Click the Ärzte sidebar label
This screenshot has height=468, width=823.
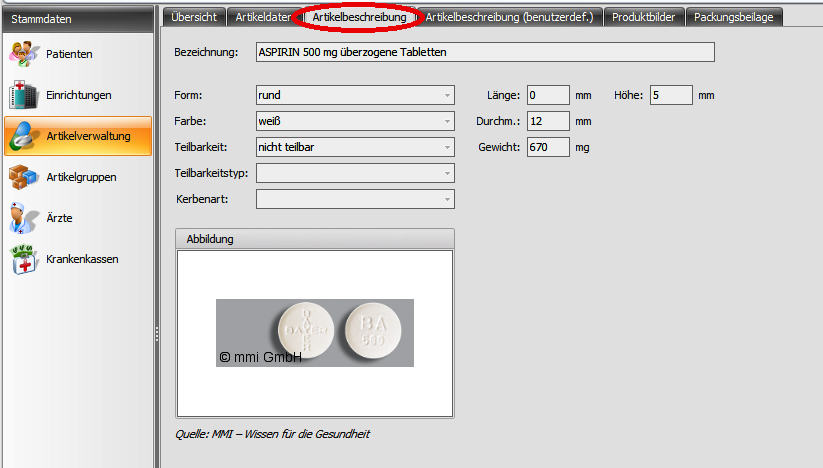click(59, 218)
